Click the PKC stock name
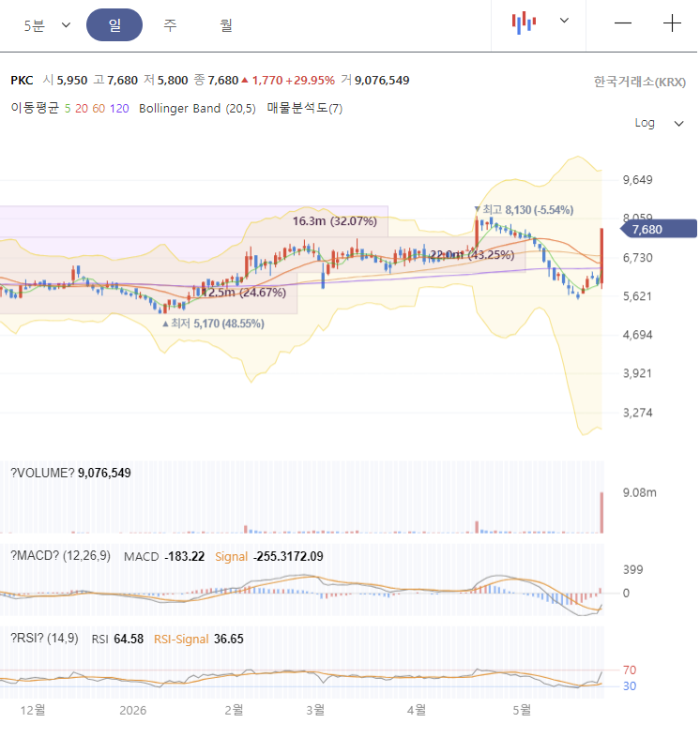This screenshot has width=700, height=738. (22, 81)
